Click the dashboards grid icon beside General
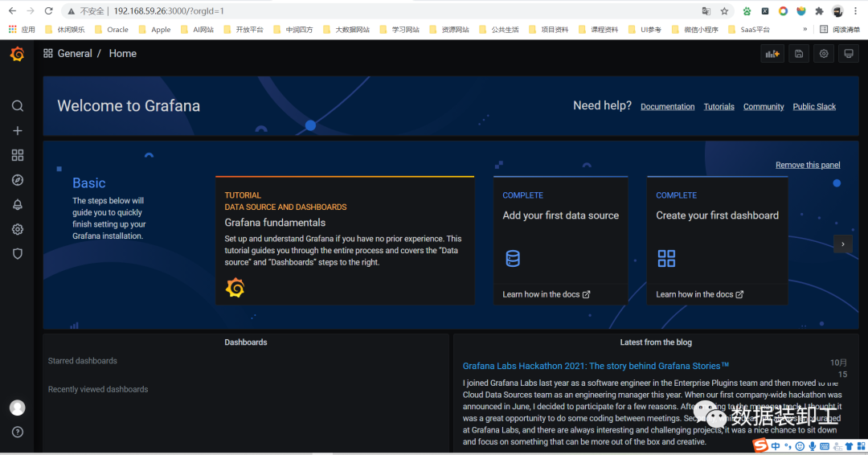This screenshot has width=868, height=455. 48,53
